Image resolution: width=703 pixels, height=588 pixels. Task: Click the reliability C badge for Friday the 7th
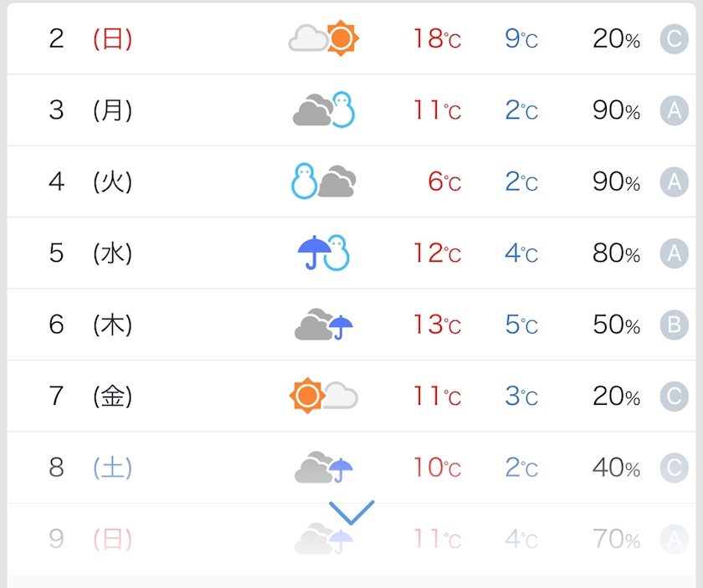674,396
